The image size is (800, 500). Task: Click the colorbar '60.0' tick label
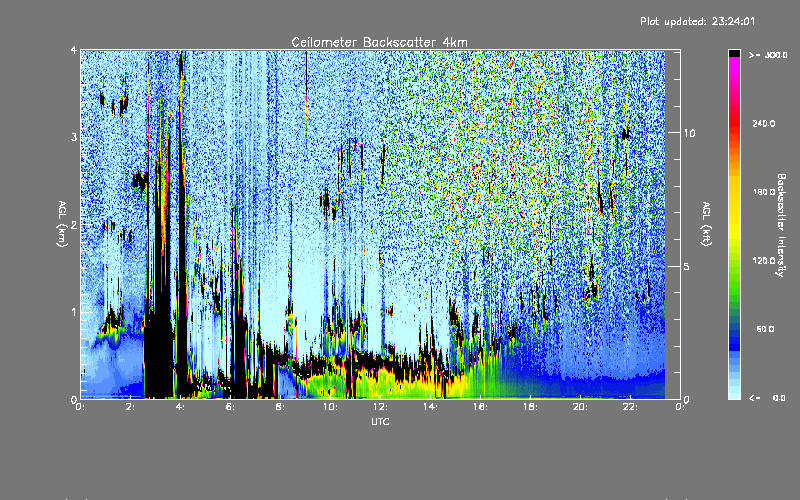pos(765,329)
